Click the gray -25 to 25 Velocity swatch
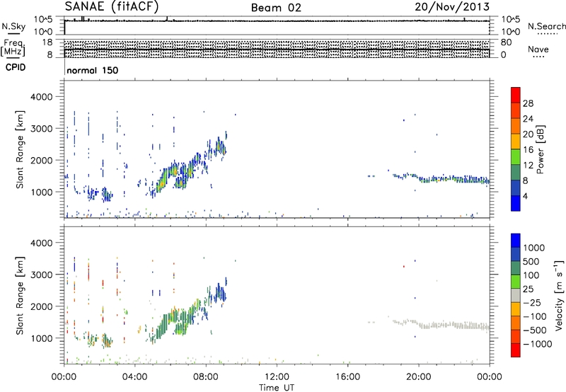 (516, 295)
